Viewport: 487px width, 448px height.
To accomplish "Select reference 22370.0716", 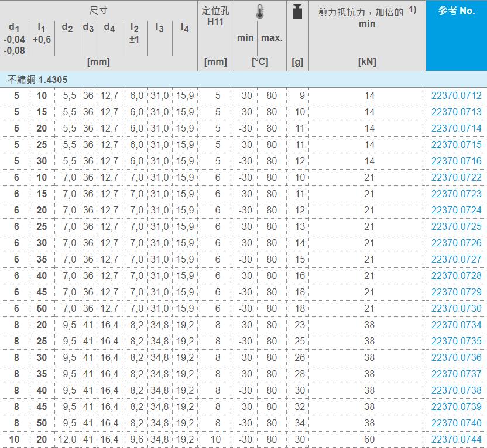I will tap(456, 161).
